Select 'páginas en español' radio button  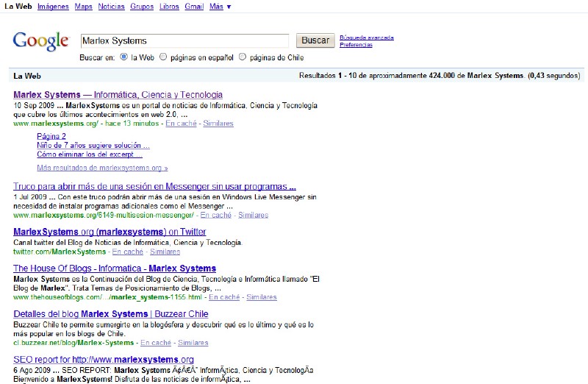[163, 57]
